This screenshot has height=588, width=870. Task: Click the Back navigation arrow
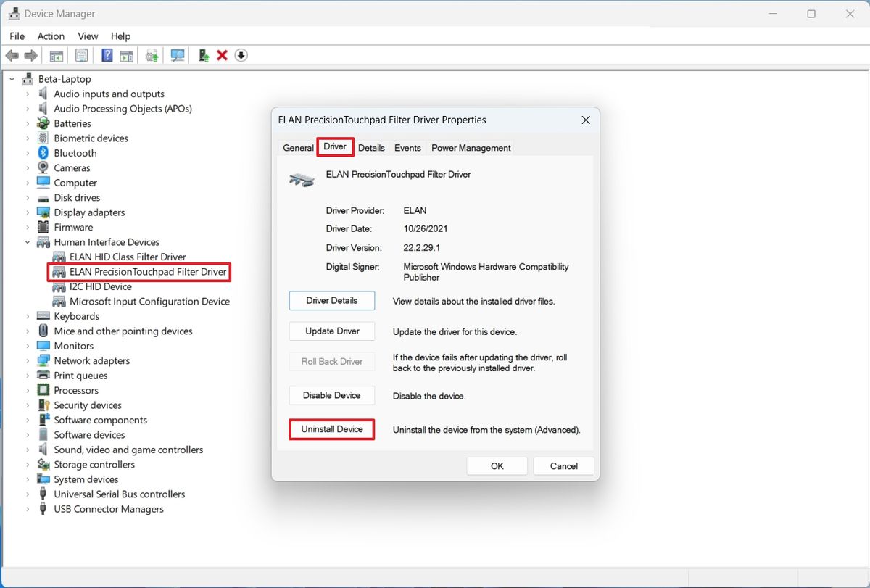12,55
